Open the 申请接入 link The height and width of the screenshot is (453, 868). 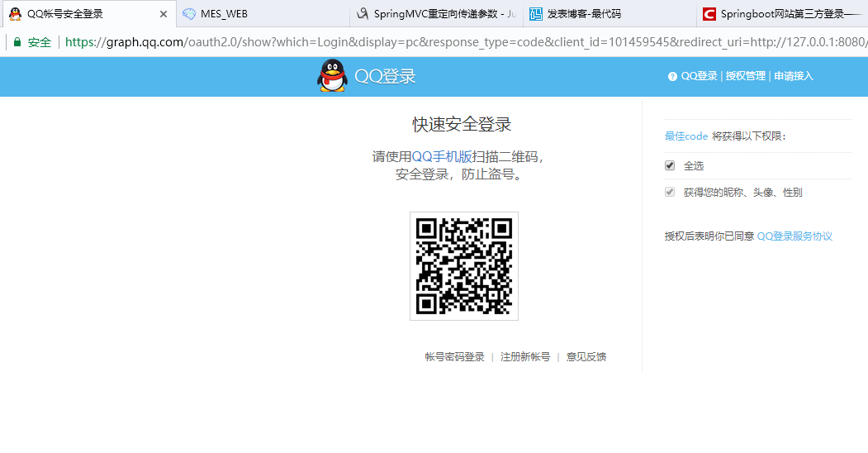coord(794,76)
